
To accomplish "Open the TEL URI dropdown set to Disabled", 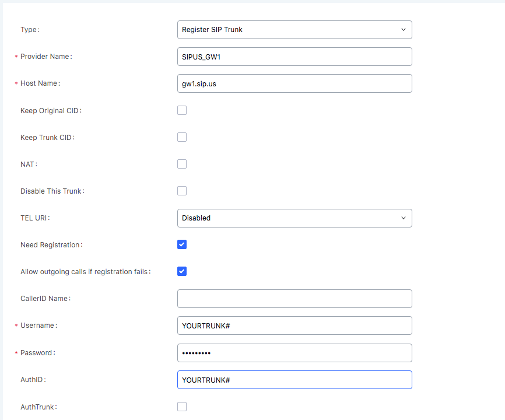I will pyautogui.click(x=294, y=218).
